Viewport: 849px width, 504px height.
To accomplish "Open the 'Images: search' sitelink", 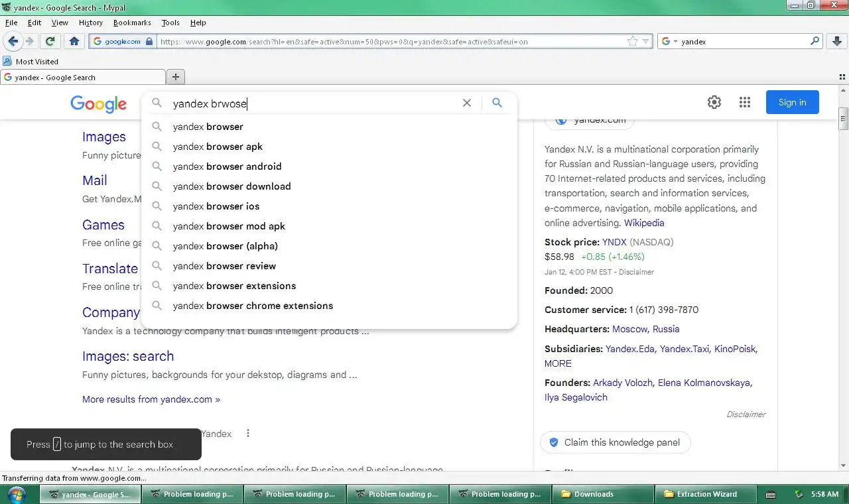I will [x=128, y=356].
